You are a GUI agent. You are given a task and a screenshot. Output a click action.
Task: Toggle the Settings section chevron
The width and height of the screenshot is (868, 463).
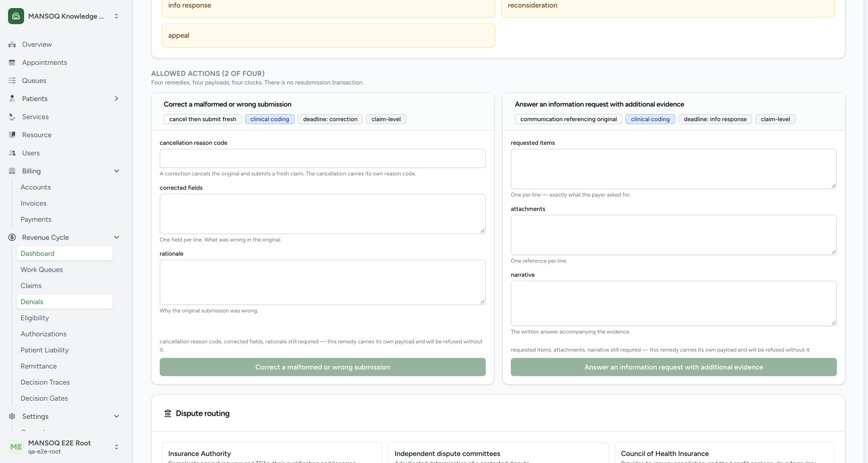pos(117,416)
